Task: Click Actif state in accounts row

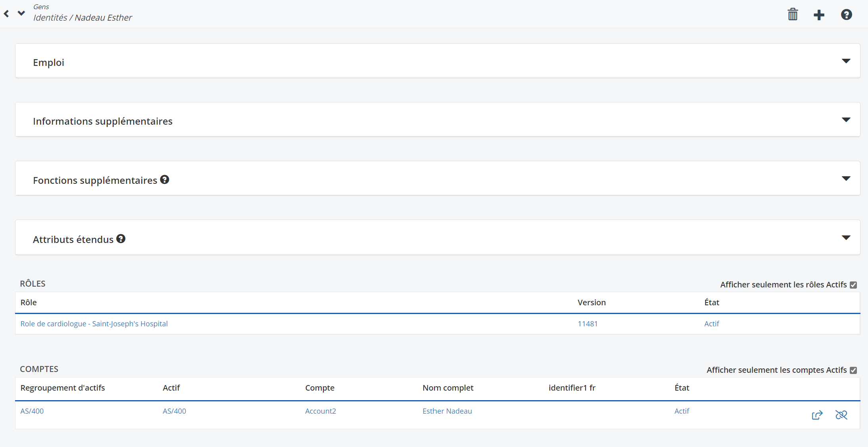Action: [x=682, y=411]
